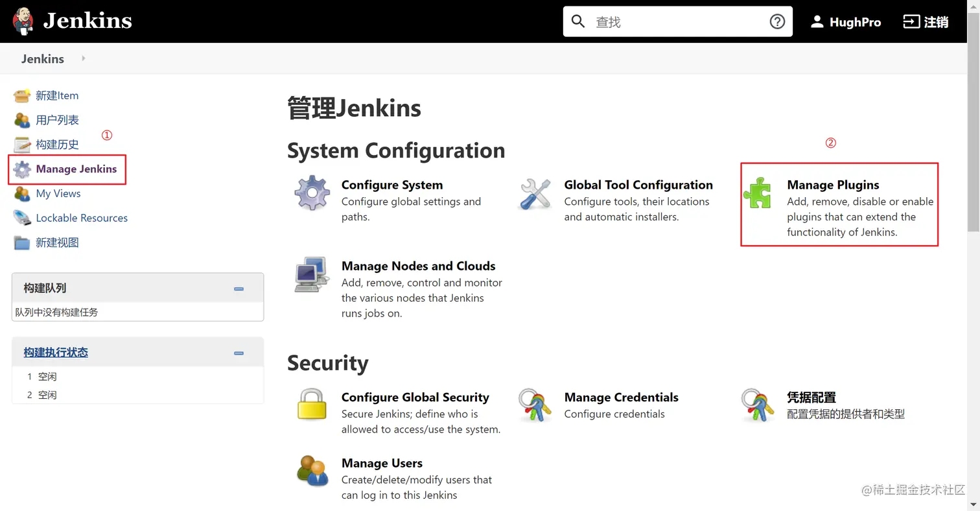Click the 构建历史 notepad icon
The height and width of the screenshot is (511, 980).
(x=22, y=145)
